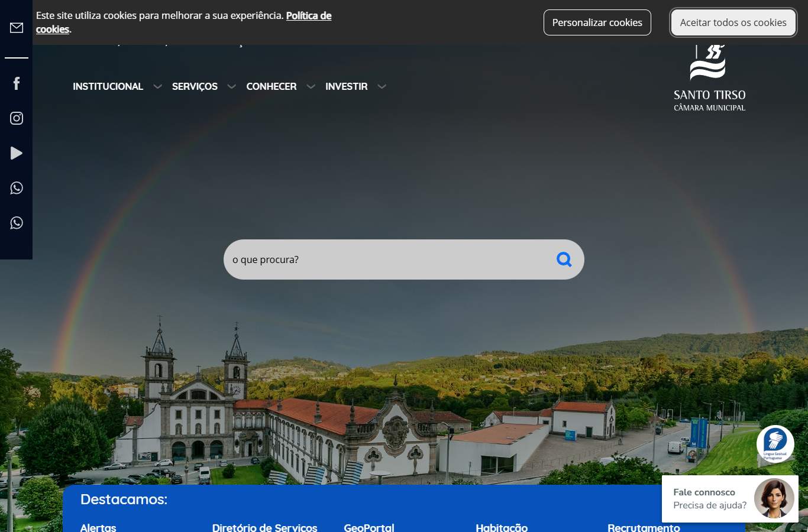Accept all cookies with Aceitar todos os cookies
This screenshot has width=808, height=532.
click(733, 22)
